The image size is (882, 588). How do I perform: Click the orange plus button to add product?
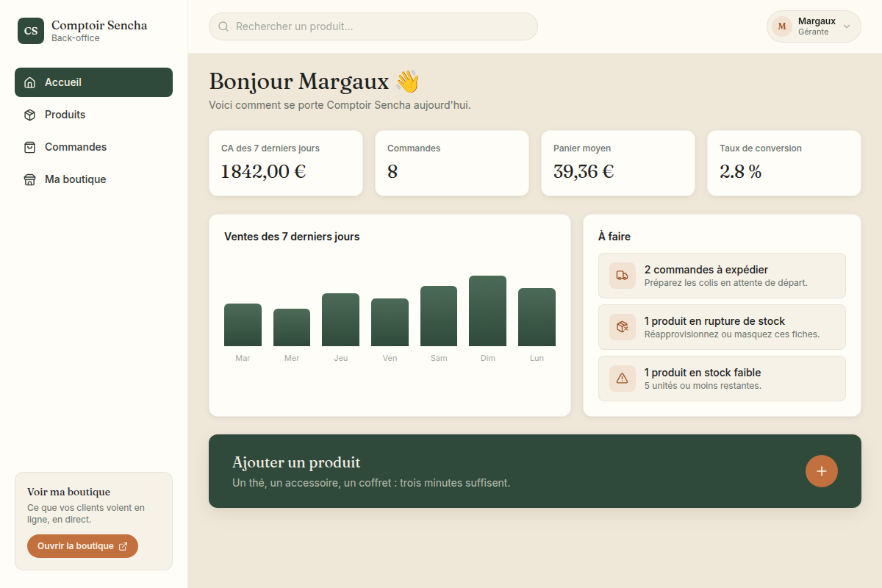[x=822, y=471]
